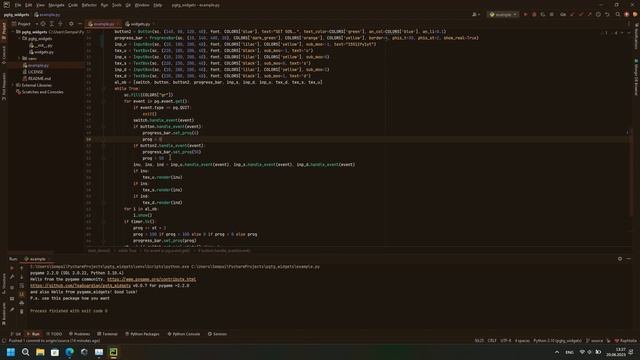Hide the Run tool window minus icon

point(629,259)
